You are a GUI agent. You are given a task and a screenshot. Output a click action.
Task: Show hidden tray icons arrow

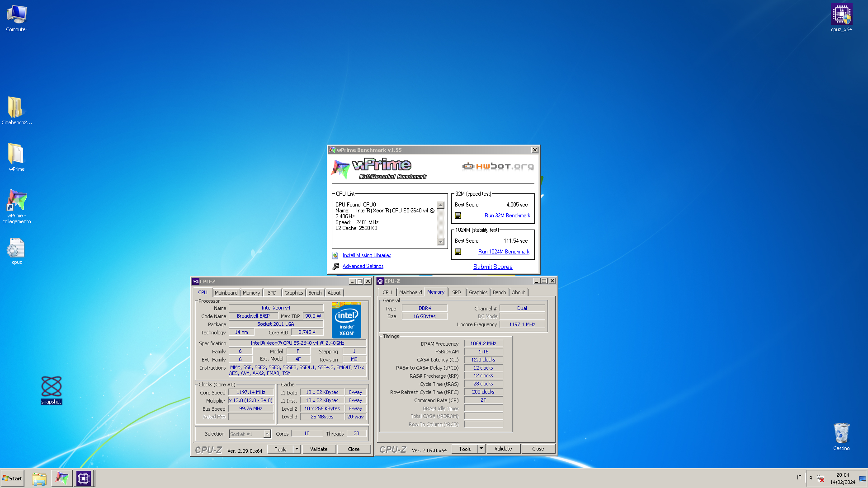click(x=811, y=478)
